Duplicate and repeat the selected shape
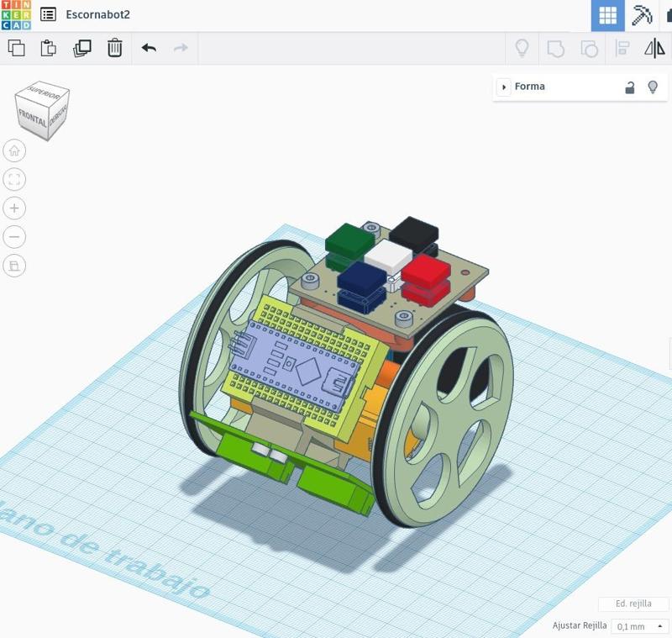The image size is (672, 638). click(81, 48)
